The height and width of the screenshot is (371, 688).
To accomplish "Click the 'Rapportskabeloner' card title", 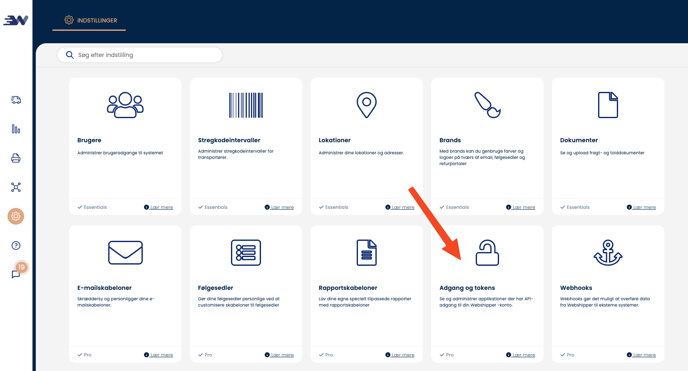I will pyautogui.click(x=348, y=288).
